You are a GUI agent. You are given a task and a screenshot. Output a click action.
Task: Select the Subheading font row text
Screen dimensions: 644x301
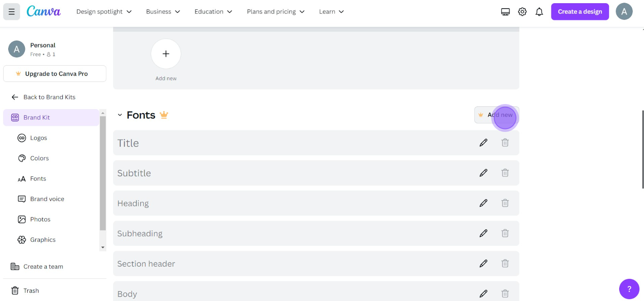click(140, 234)
